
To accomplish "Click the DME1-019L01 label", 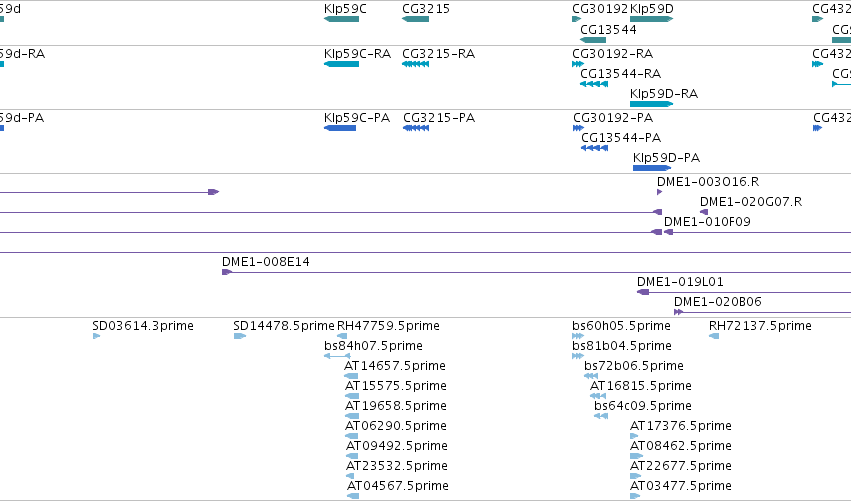I will tap(680, 282).
